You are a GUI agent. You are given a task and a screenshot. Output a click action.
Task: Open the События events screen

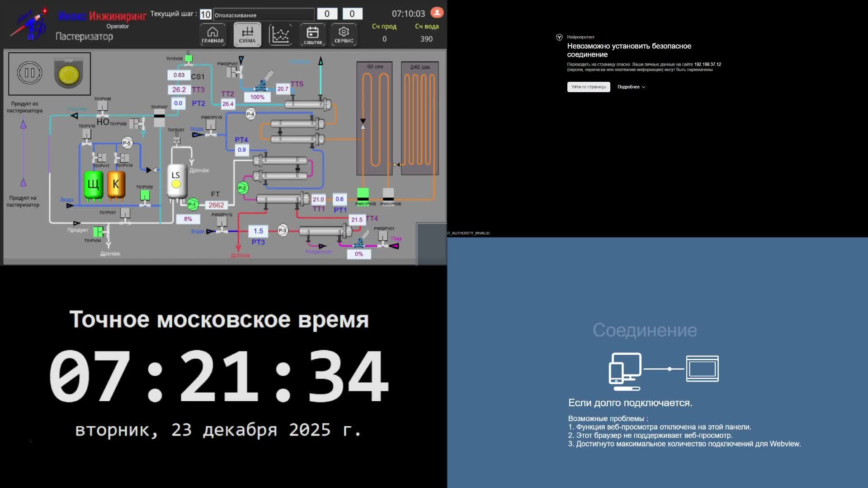coord(312,35)
